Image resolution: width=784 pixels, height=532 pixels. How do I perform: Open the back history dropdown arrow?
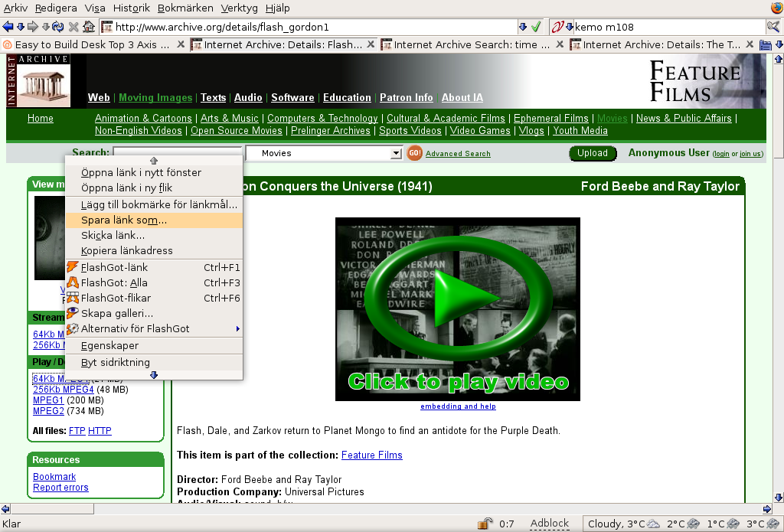coord(21,27)
